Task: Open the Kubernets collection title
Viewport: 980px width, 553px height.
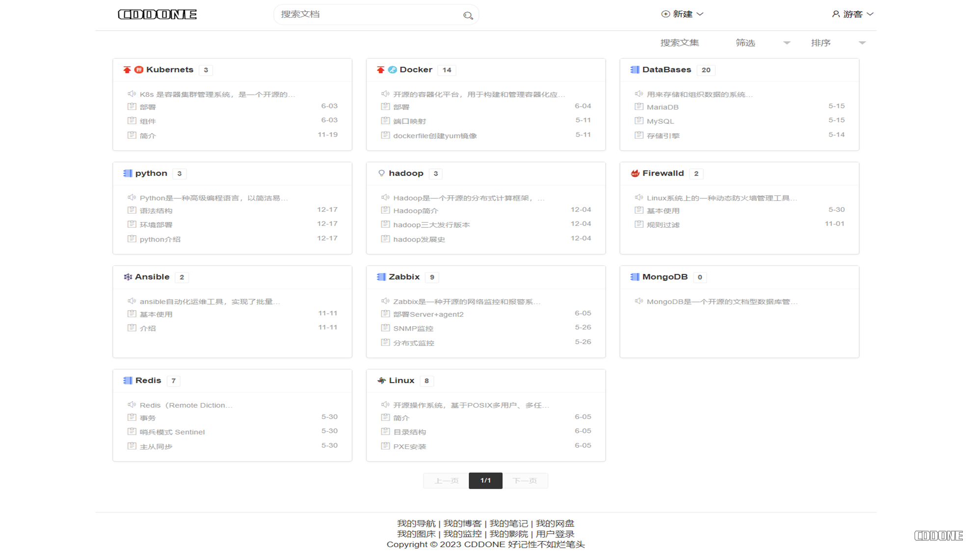Action: 170,70
